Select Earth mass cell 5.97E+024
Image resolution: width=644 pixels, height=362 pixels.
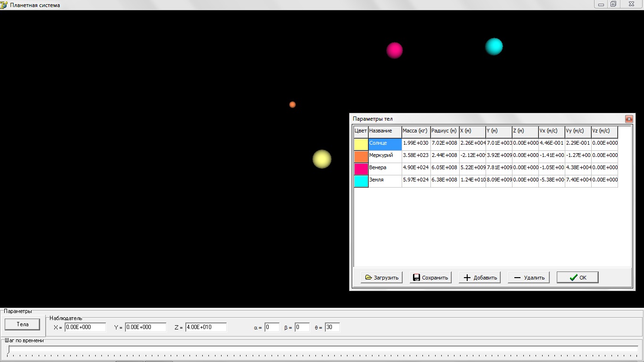tap(416, 181)
